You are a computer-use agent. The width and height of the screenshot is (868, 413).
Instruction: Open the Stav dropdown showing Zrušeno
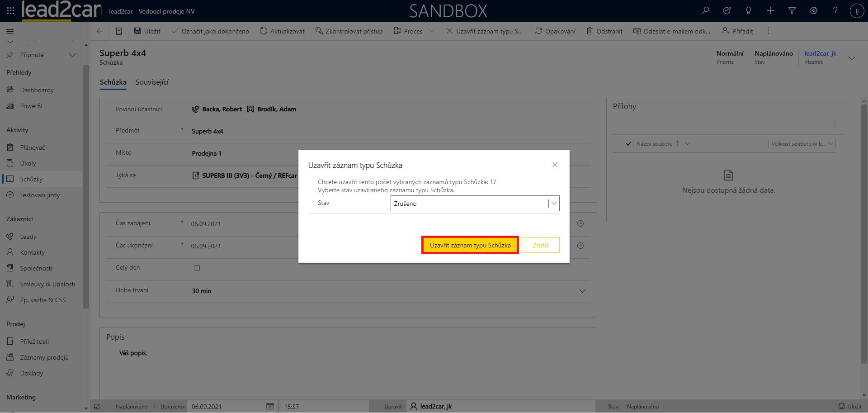point(475,204)
